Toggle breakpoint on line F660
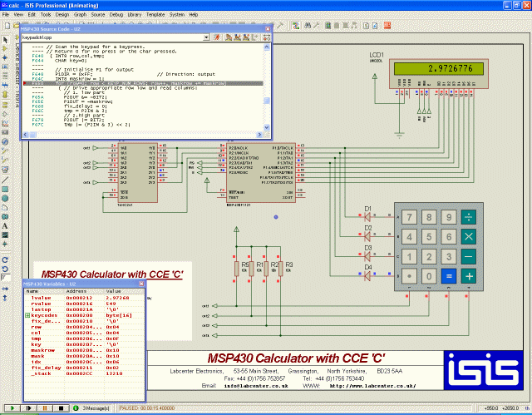This screenshot has height=415, width=532. 26,84
